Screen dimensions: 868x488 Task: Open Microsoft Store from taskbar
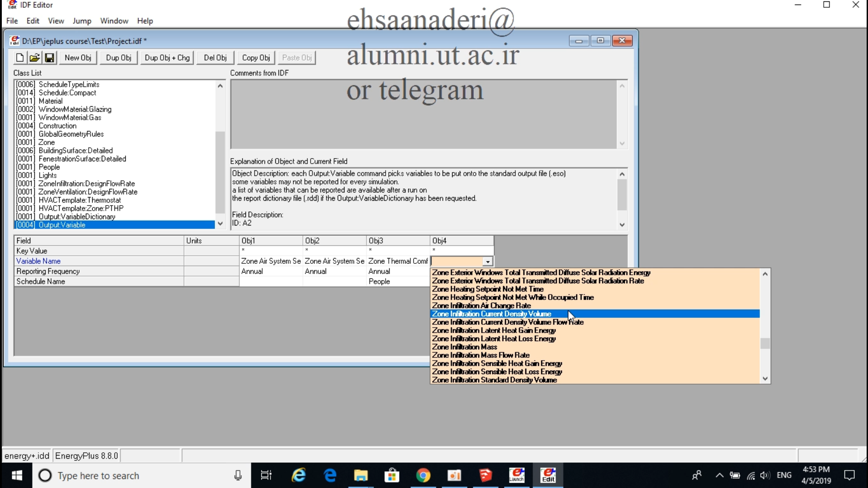click(392, 475)
